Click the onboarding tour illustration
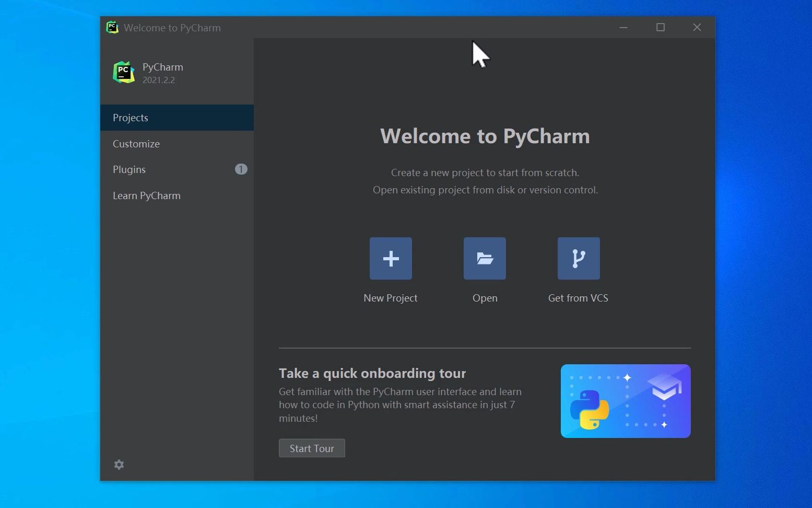This screenshot has height=508, width=812. tap(625, 401)
